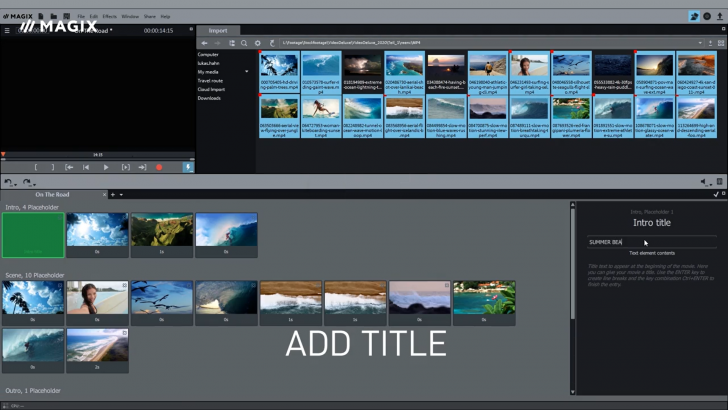The height and width of the screenshot is (410, 728).
Task: Confirm with the checkmark icon
Action: (716, 195)
